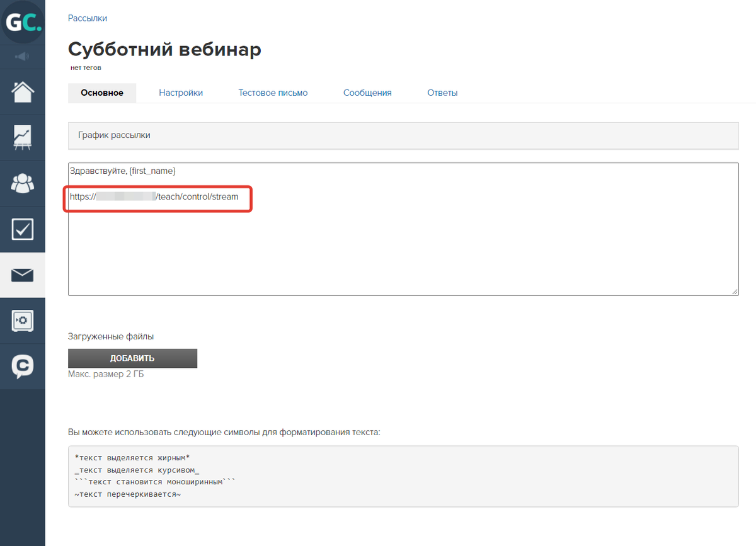Screen dimensions: 756x546
Task: Grab the text area resize handle
Action: pyautogui.click(x=734, y=291)
